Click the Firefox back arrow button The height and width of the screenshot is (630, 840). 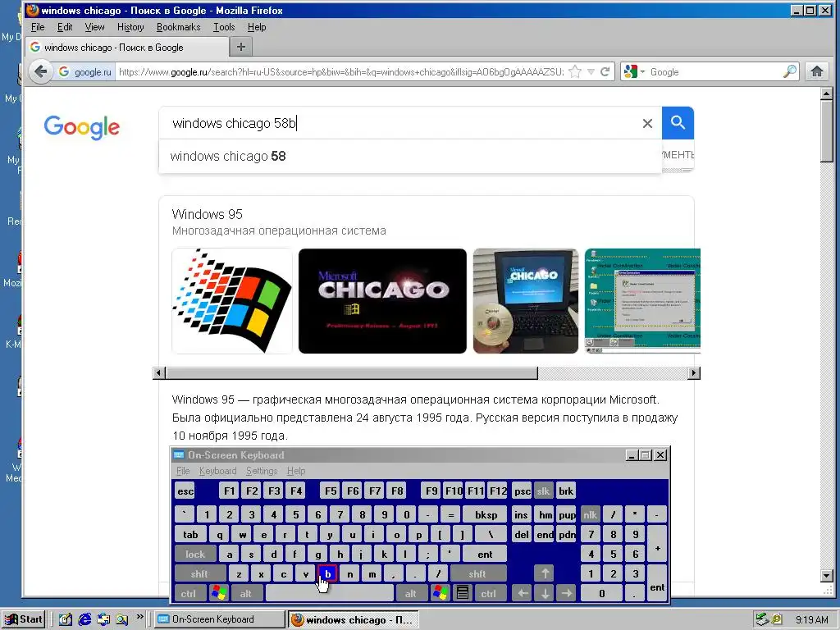click(x=40, y=72)
